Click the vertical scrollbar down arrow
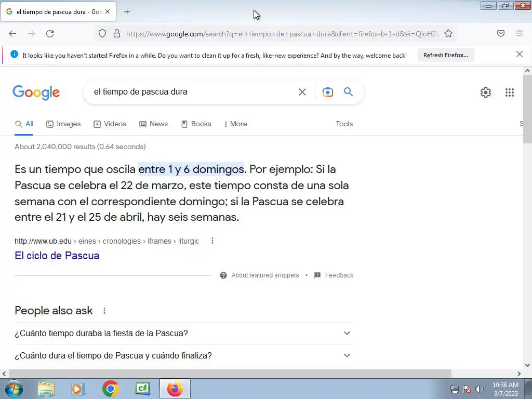The width and height of the screenshot is (532, 399). tap(527, 365)
